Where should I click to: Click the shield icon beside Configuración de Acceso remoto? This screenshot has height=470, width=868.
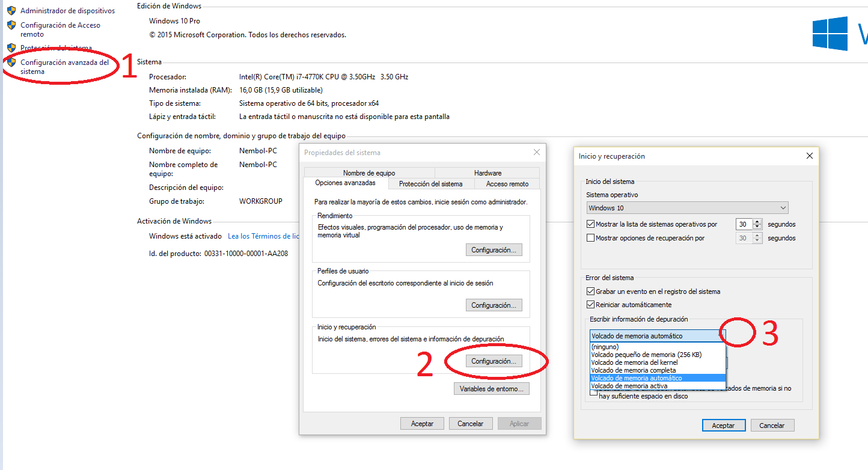point(11,25)
